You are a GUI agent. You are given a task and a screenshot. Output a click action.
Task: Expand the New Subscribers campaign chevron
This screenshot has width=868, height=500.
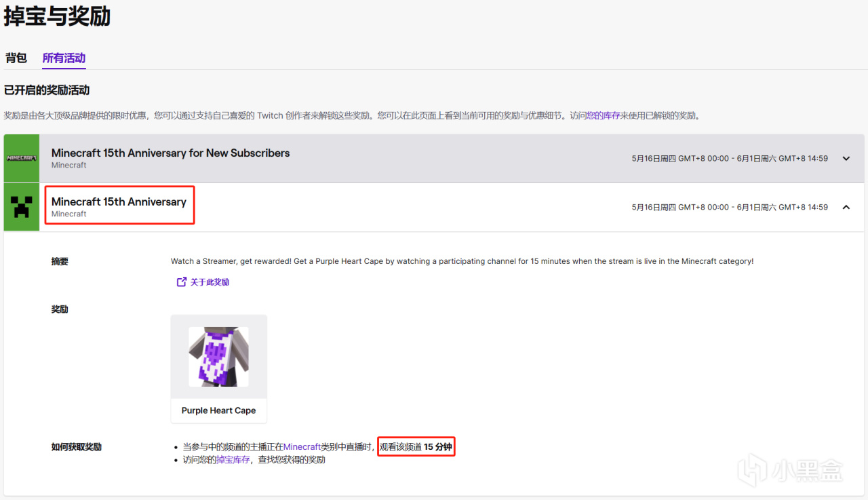click(846, 159)
